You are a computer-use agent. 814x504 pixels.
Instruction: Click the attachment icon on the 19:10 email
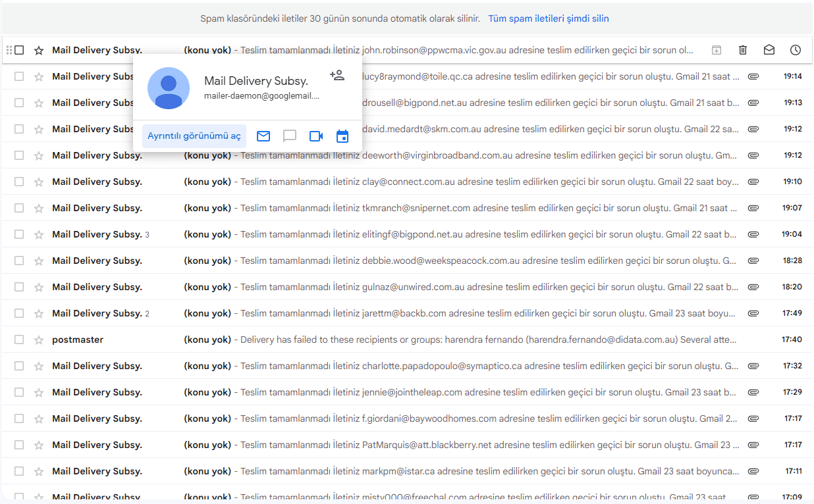tap(753, 182)
